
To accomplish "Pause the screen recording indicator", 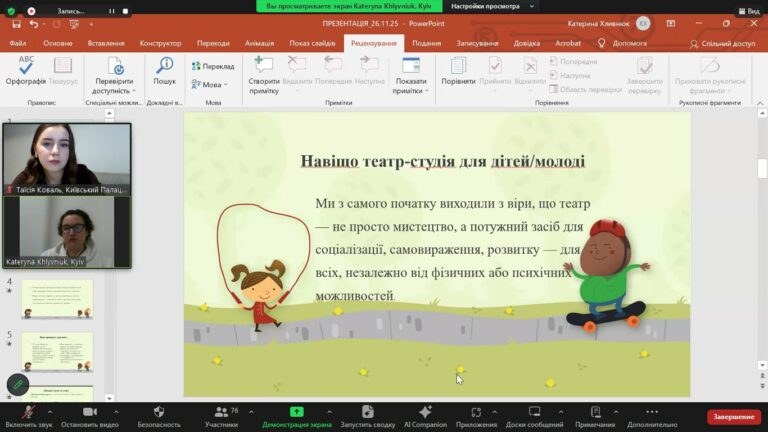I will (111, 11).
